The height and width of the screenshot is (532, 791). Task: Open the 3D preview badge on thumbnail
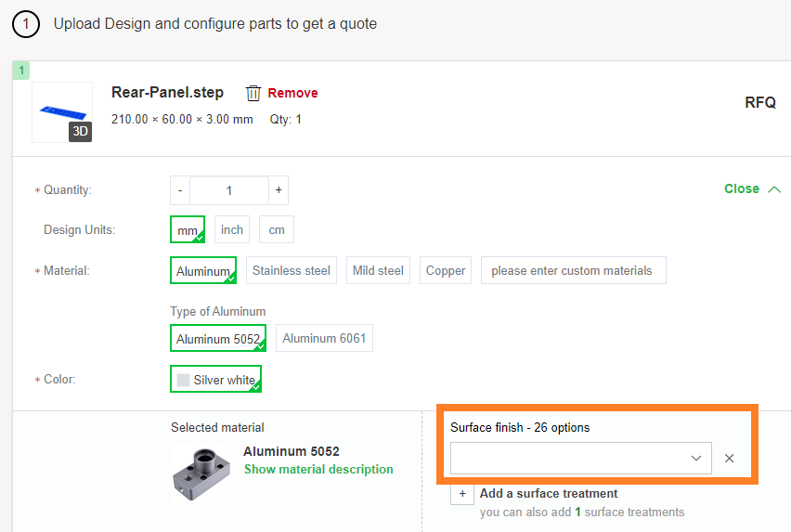pyautogui.click(x=80, y=132)
